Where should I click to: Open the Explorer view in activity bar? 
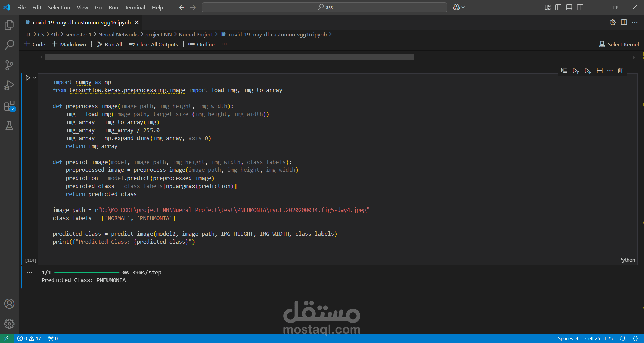coord(9,25)
